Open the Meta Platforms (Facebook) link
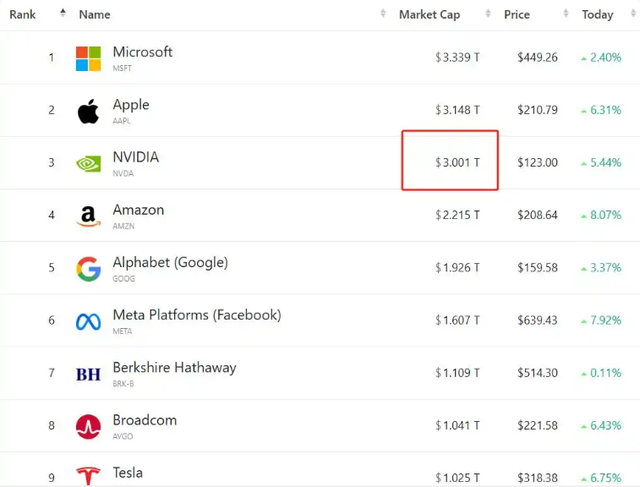Screen dimensions: 640x487 (x=197, y=315)
